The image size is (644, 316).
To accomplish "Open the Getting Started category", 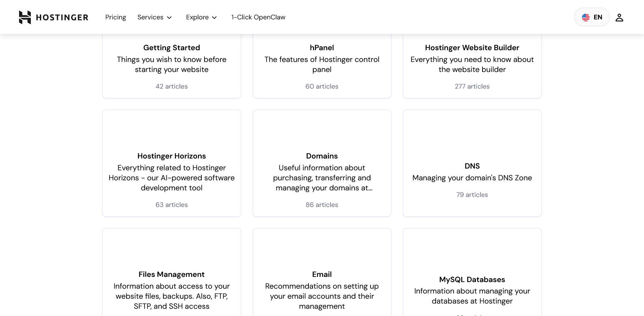I will click(x=172, y=48).
